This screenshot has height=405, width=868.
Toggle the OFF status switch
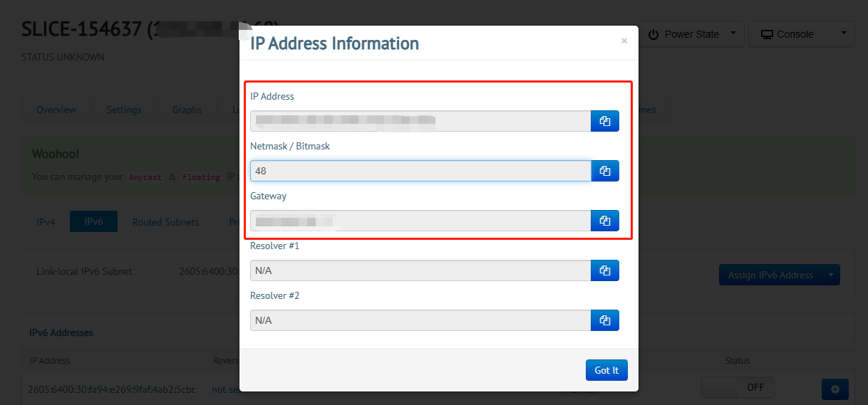click(x=737, y=387)
